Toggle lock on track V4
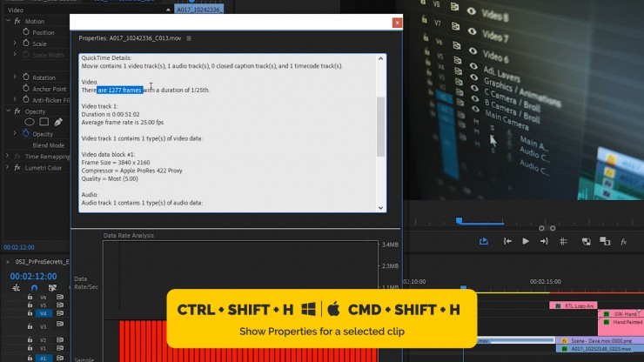Screen dimensions: 644x362 click(x=30, y=313)
